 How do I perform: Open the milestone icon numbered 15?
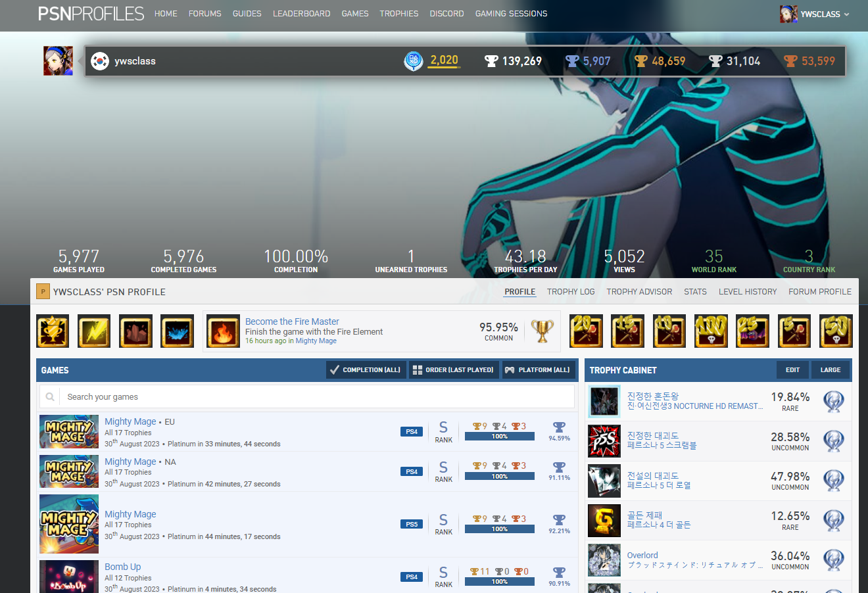(627, 331)
